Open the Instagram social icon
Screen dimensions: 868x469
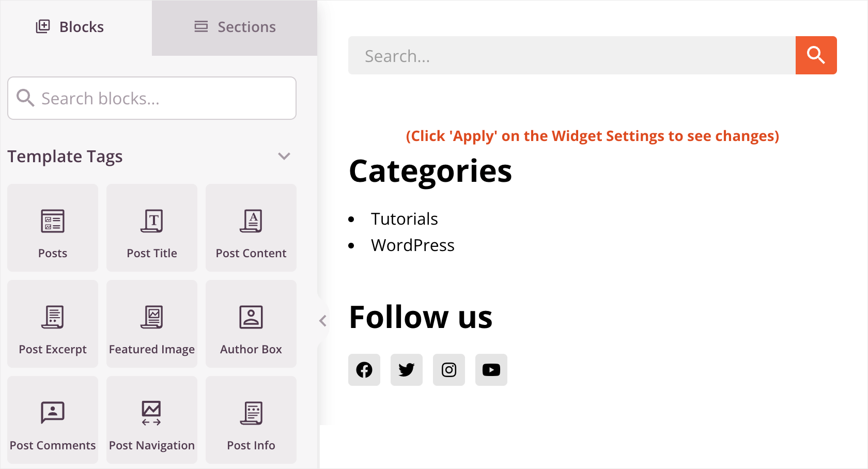pyautogui.click(x=449, y=370)
